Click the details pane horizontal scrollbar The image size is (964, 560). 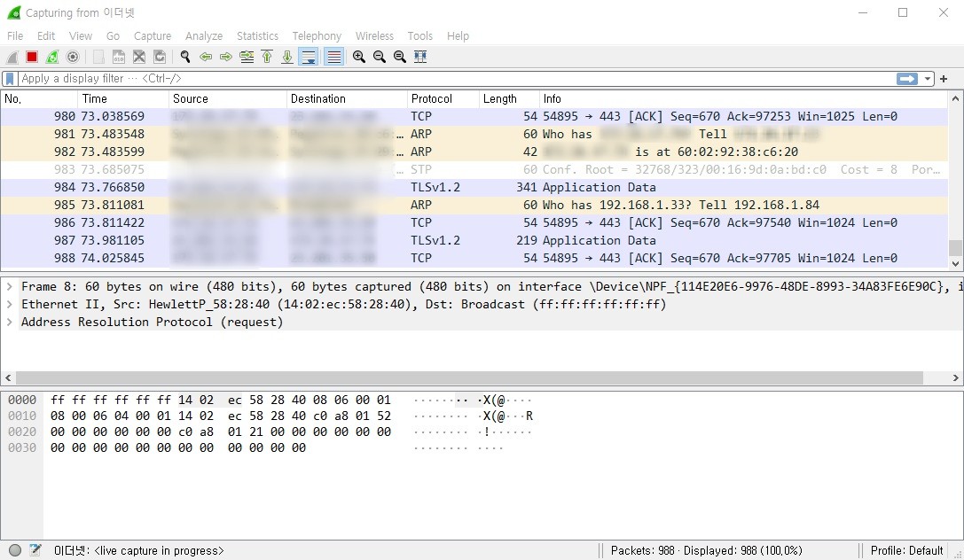click(x=470, y=377)
